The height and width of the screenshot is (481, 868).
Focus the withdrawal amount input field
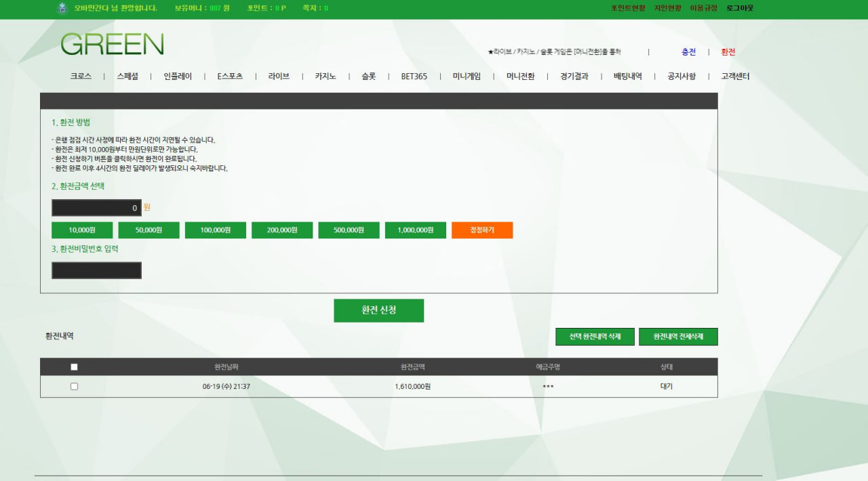(96, 208)
